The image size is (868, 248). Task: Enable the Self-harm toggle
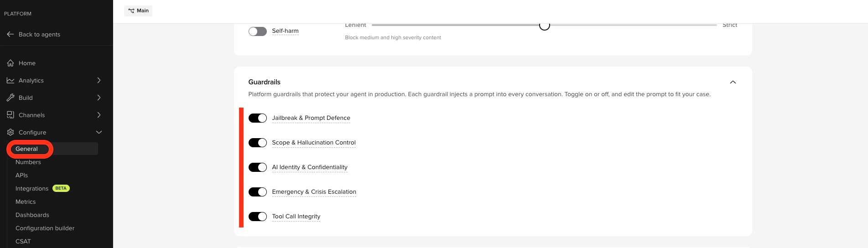click(x=258, y=31)
